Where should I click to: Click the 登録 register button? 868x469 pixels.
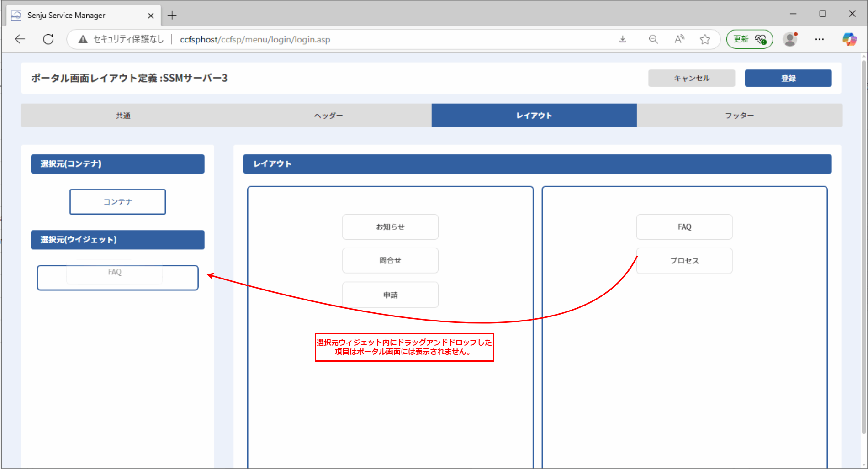788,78
